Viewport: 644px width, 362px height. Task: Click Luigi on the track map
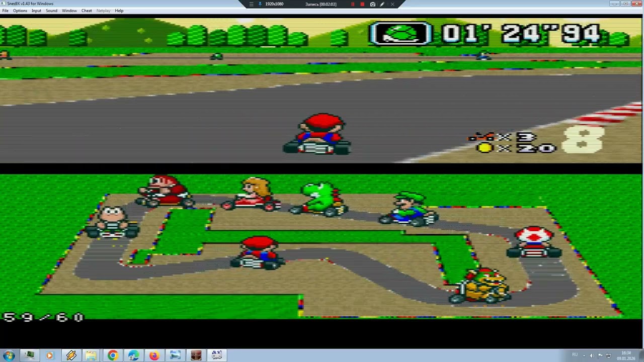tap(409, 209)
